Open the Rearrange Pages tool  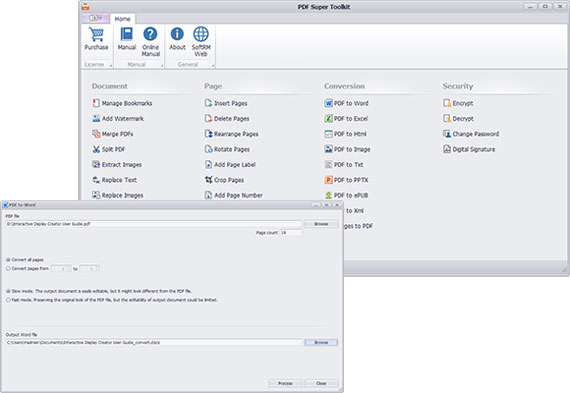pyautogui.click(x=231, y=134)
